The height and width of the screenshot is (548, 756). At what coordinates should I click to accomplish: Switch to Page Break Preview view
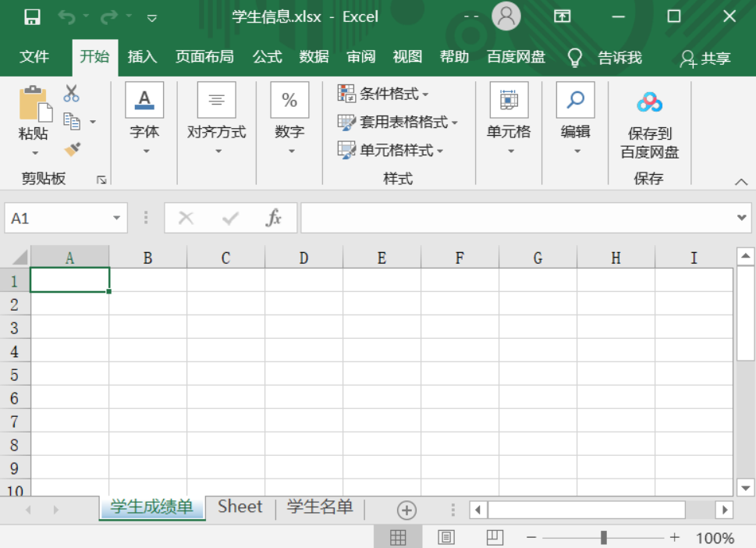495,537
